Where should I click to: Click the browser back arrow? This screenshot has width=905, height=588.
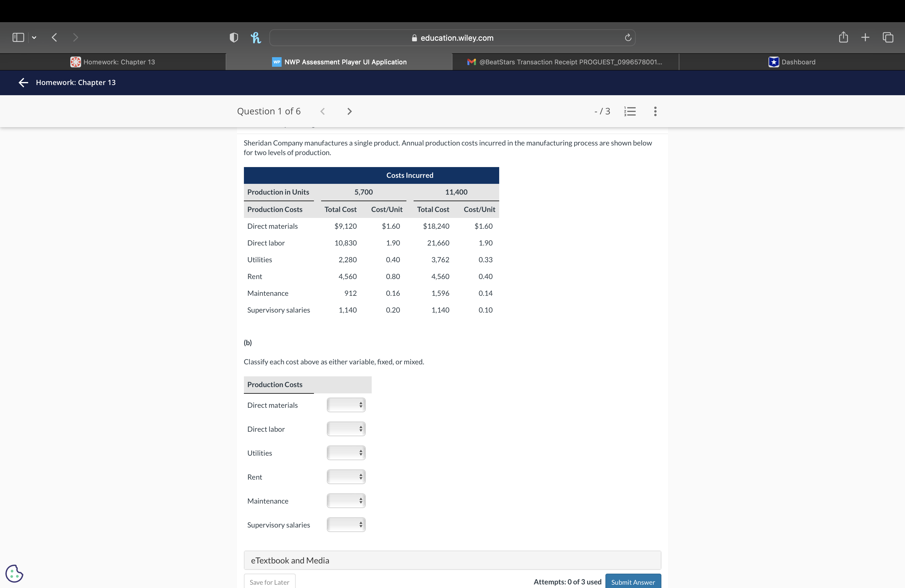coord(54,37)
